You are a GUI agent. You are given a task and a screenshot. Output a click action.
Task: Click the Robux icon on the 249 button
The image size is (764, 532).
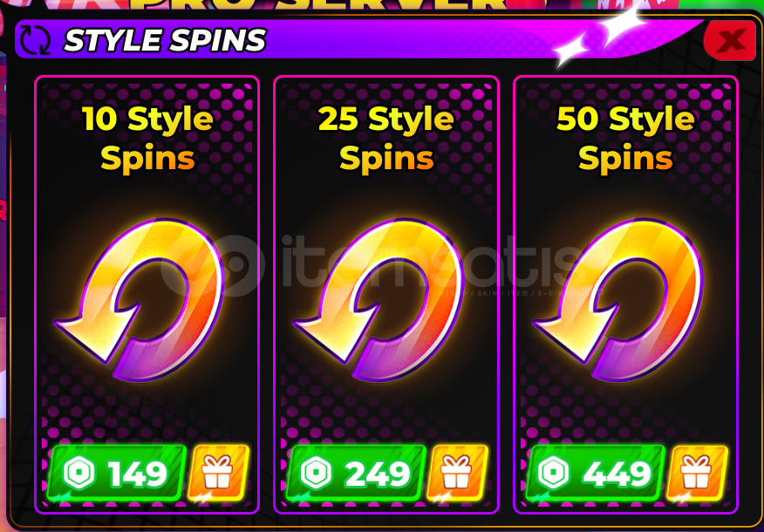point(317,473)
